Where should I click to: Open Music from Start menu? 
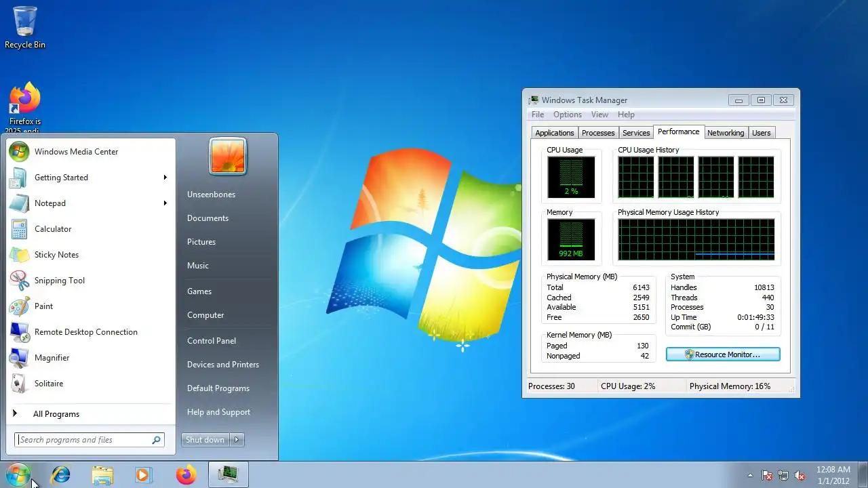pos(198,266)
